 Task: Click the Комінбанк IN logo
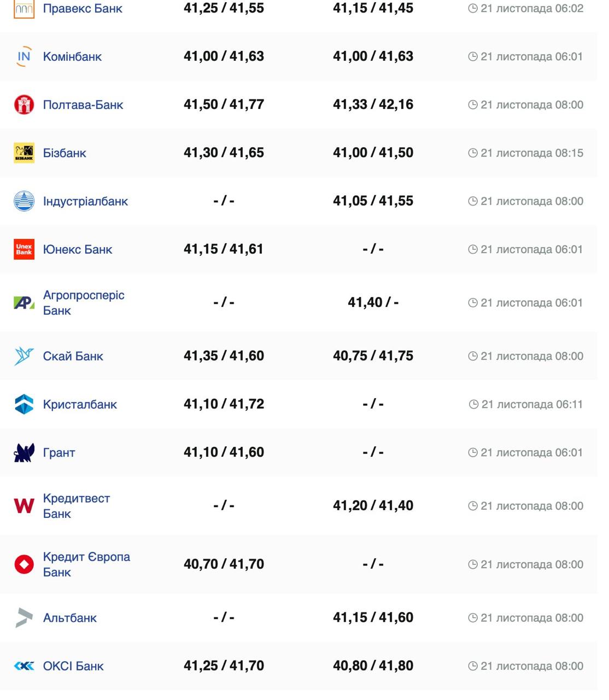tap(24, 56)
